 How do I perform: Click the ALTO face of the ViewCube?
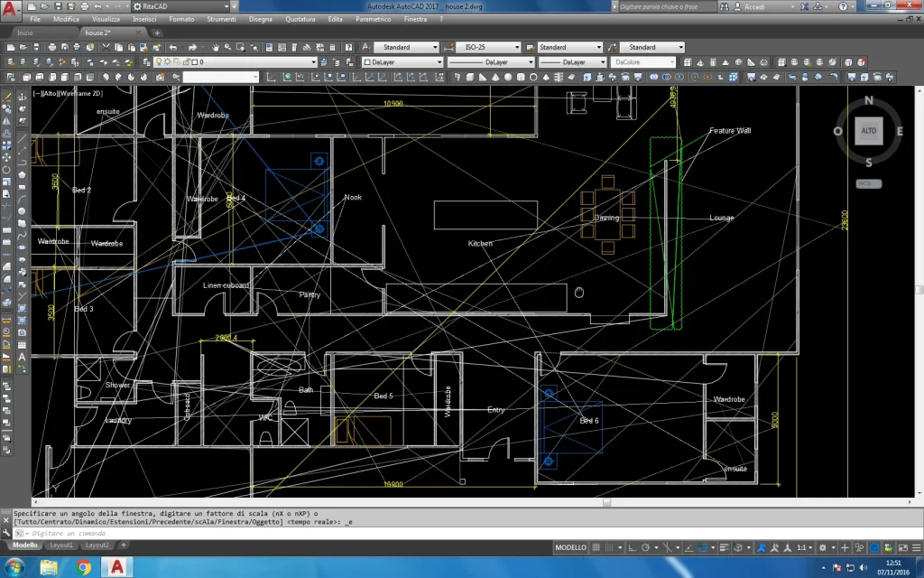coord(869,130)
